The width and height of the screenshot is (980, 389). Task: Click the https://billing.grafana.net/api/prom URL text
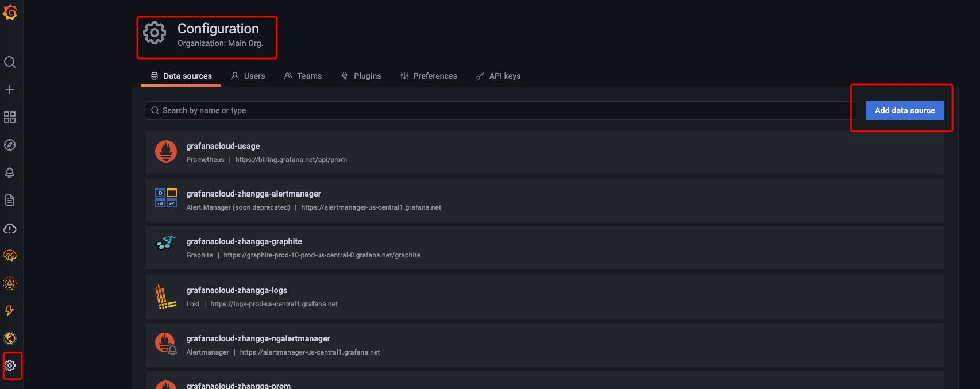coord(291,160)
